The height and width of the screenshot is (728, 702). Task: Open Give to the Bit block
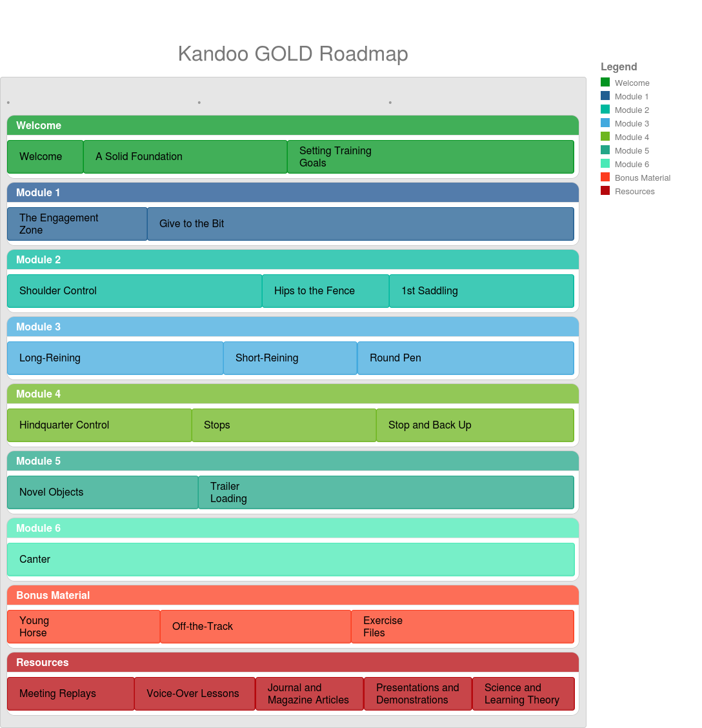click(361, 224)
